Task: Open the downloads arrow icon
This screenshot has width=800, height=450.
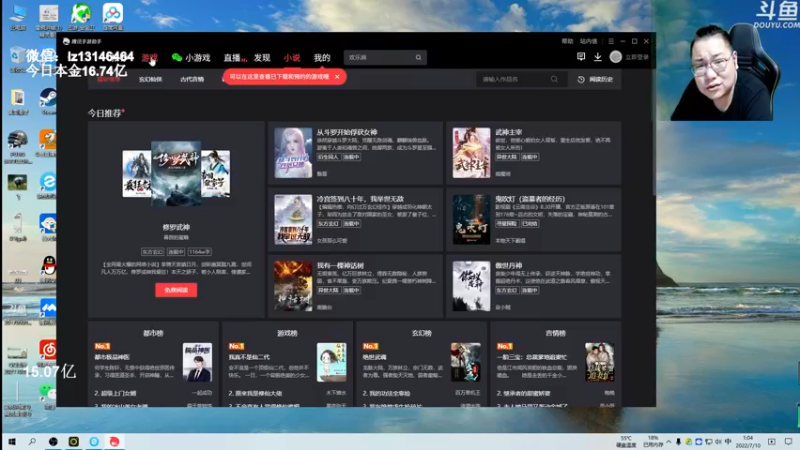Action: coord(597,57)
